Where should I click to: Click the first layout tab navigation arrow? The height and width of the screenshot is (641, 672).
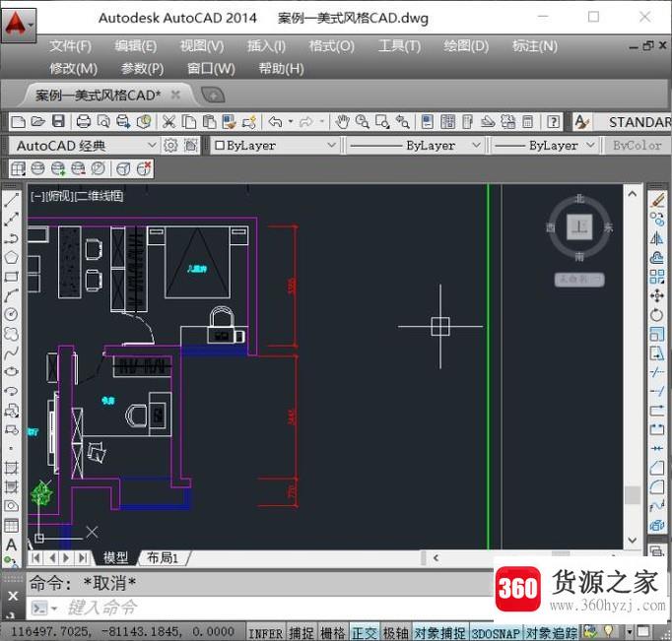(x=36, y=558)
